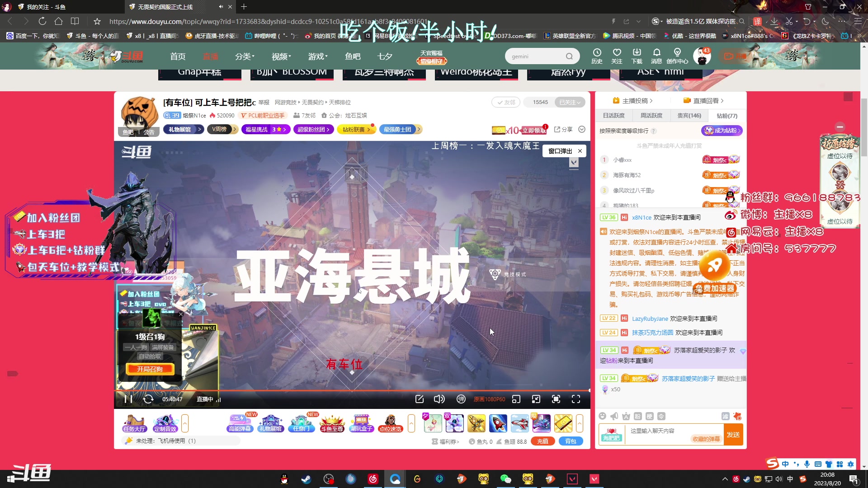Screen dimensions: 868x488
Task: Expand the circle chevron beside 分享
Action: 582,130
